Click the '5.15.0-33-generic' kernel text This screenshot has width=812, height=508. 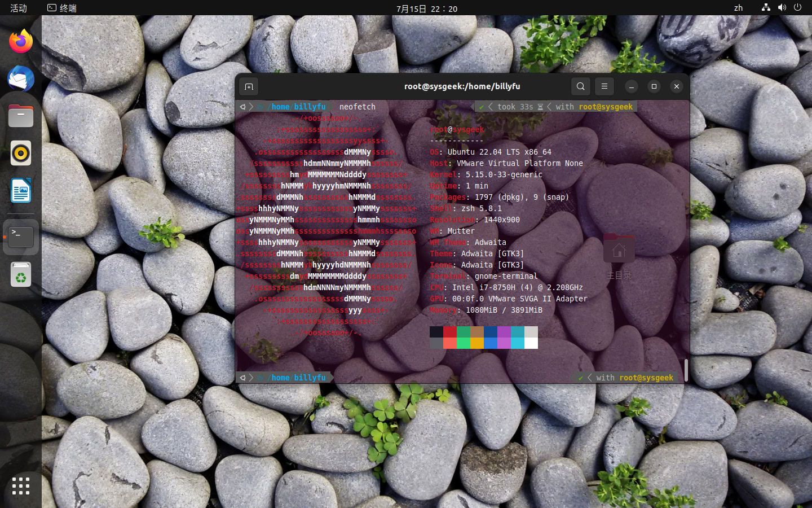tap(504, 174)
